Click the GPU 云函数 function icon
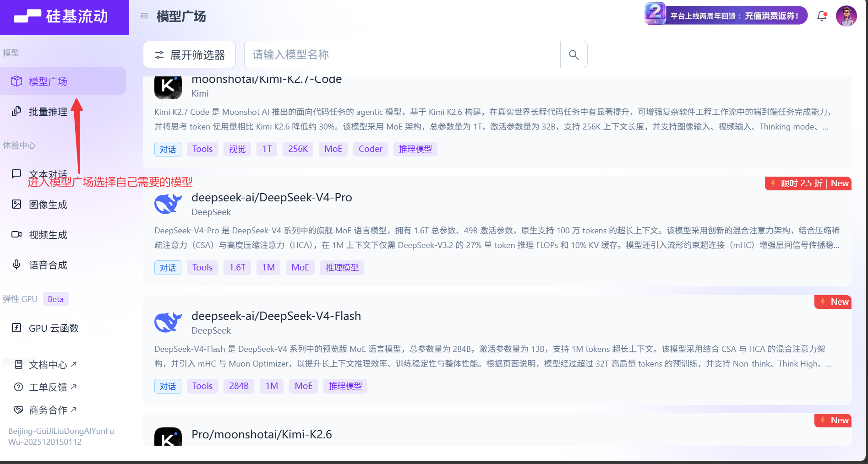The width and height of the screenshot is (868, 464). click(16, 328)
